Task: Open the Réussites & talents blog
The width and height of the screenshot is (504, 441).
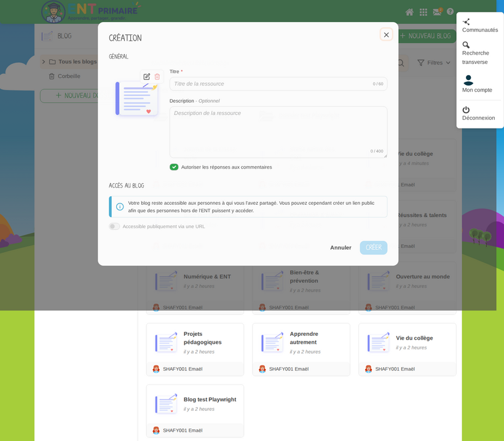Action: pyautogui.click(x=421, y=215)
